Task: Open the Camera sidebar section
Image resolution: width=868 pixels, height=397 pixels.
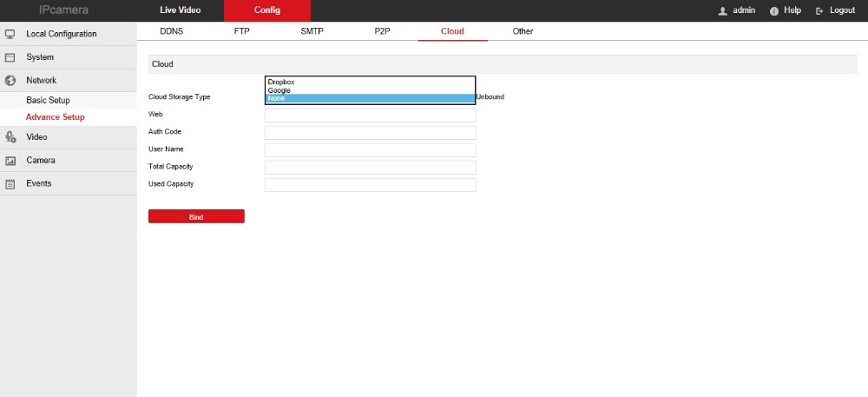Action: click(68, 161)
